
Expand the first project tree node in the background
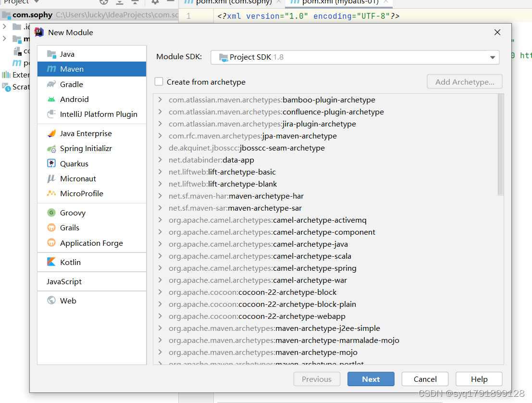point(4,26)
